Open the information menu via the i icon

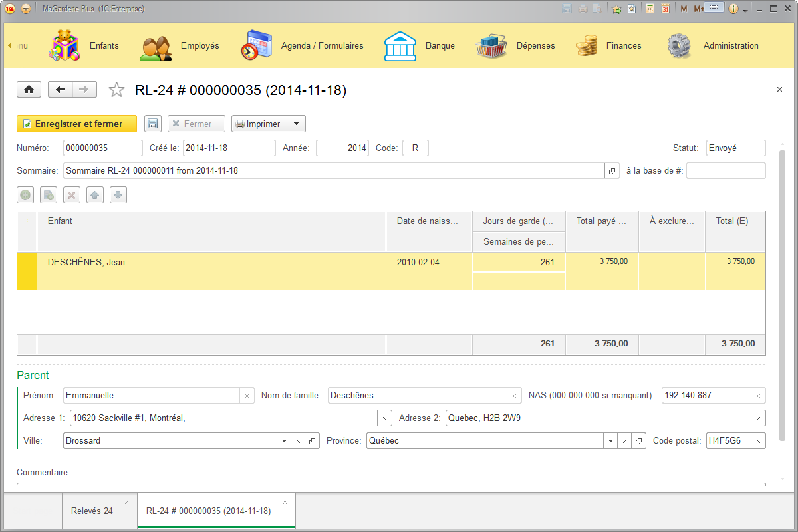point(733,7)
